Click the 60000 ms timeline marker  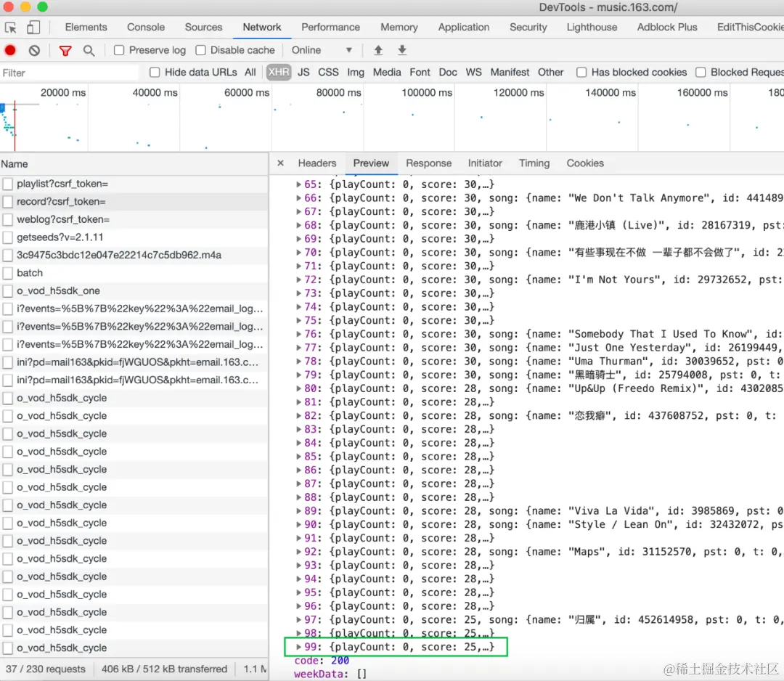coord(247,92)
